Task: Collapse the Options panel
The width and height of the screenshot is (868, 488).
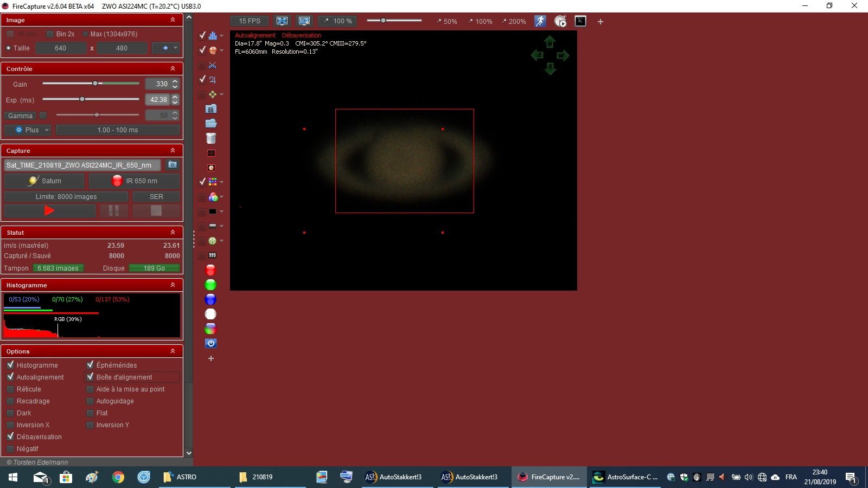Action: click(x=173, y=351)
